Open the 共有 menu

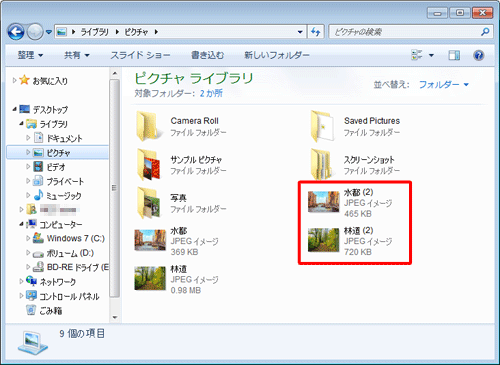pos(77,55)
